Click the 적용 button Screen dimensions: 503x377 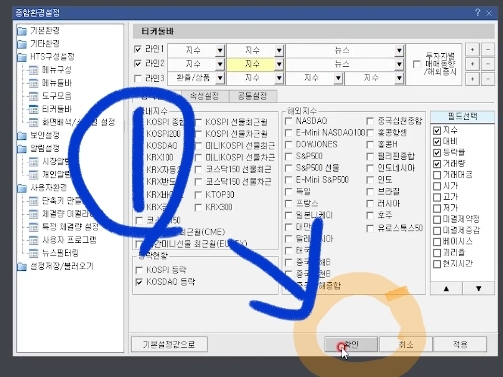(x=460, y=344)
